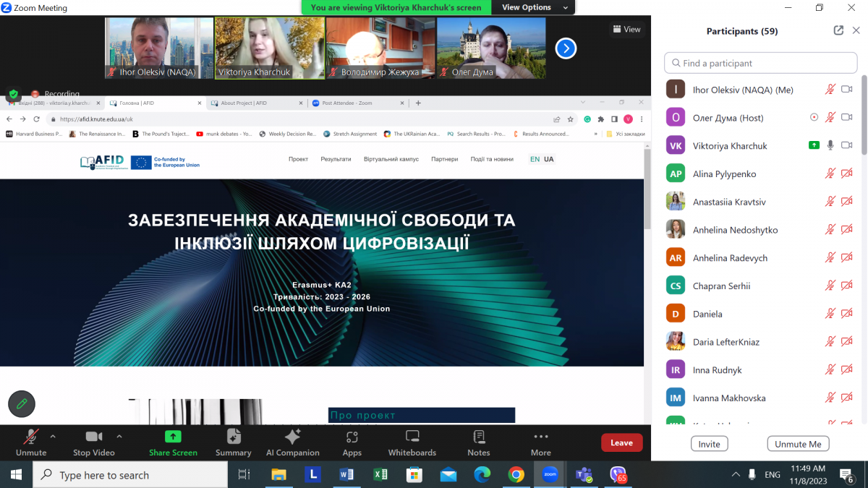Select the green annotation pencil tool

point(21,404)
